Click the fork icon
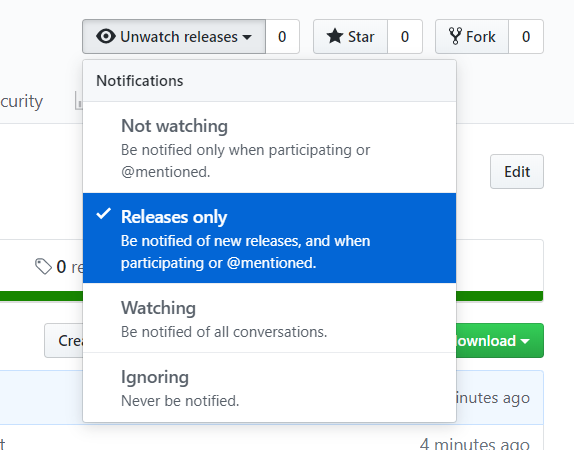 coord(455,36)
